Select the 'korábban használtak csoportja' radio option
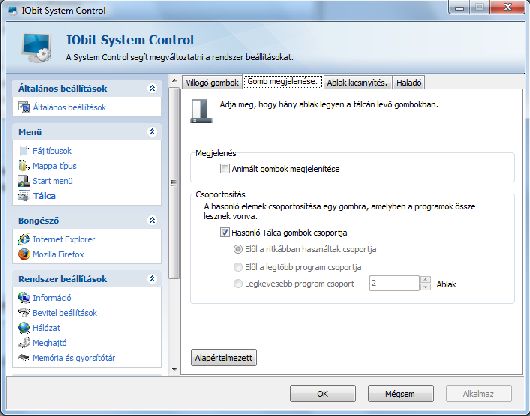The width and height of the screenshot is (530, 416). pos(238,249)
